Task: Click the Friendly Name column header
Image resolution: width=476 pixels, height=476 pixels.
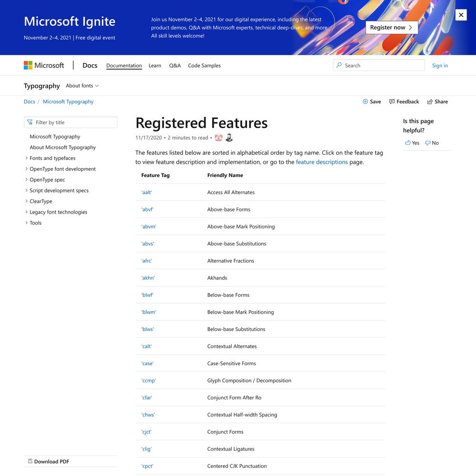Action: 225,175
